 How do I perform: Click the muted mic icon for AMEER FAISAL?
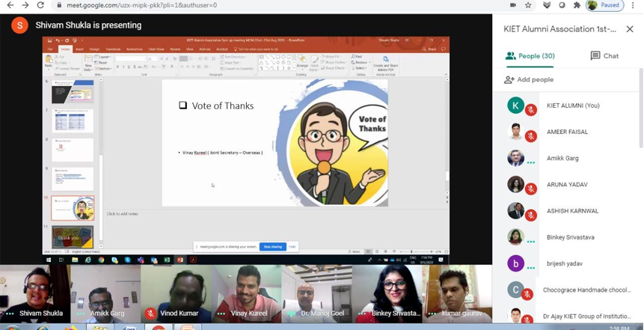[531, 136]
